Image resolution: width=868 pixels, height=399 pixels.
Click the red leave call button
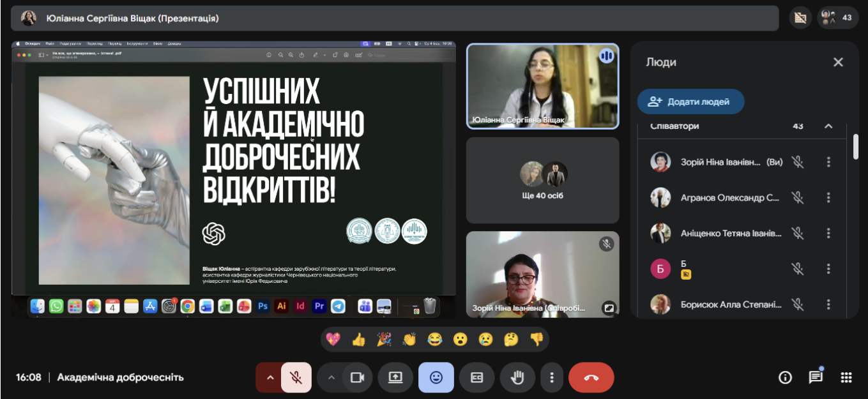(591, 377)
